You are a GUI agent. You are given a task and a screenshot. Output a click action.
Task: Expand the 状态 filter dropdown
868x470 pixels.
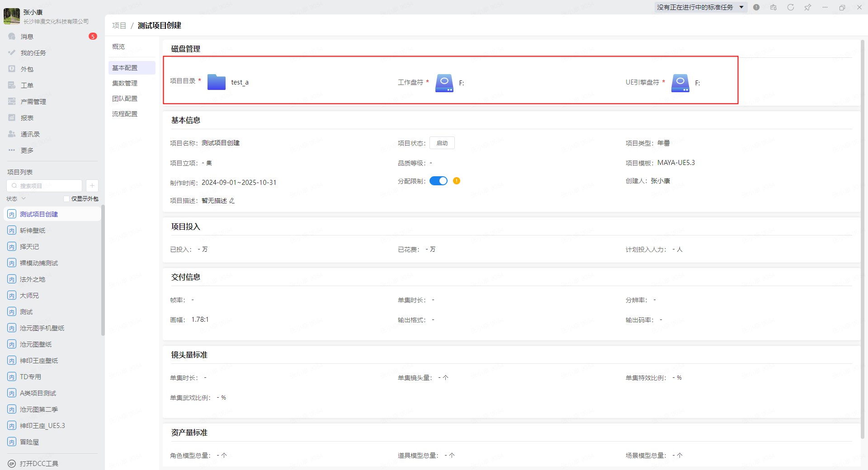16,199
